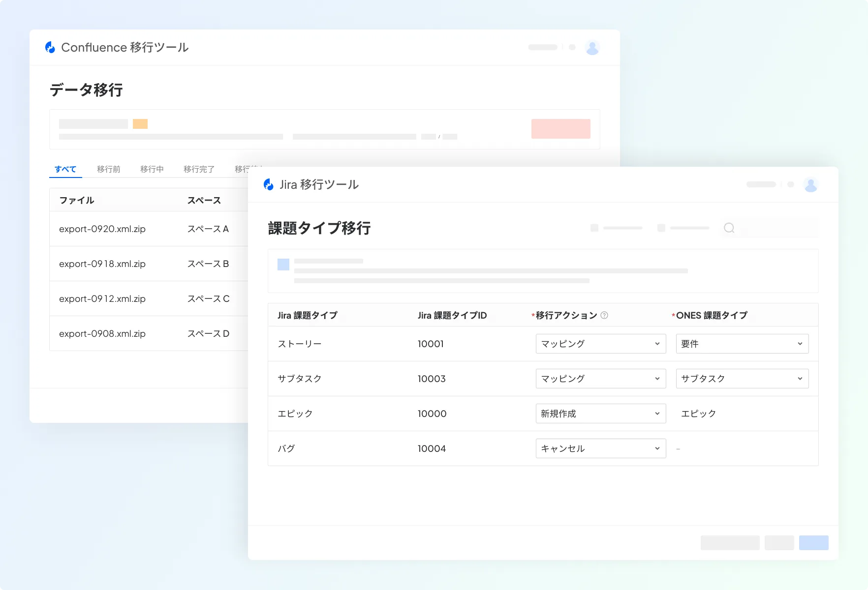868x590 pixels.
Task: Open the user avatar in Confluence window
Action: (x=592, y=48)
